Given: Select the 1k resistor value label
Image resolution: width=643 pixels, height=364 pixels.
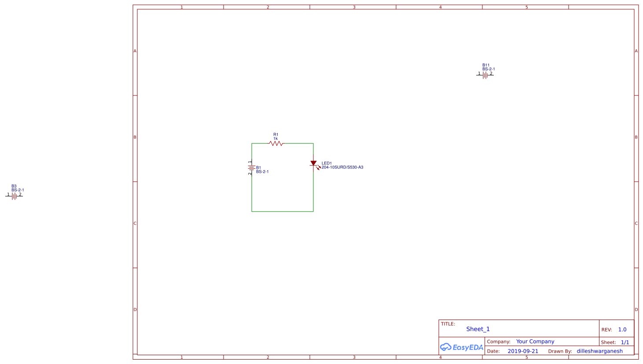Looking at the screenshot, I should point(276,139).
